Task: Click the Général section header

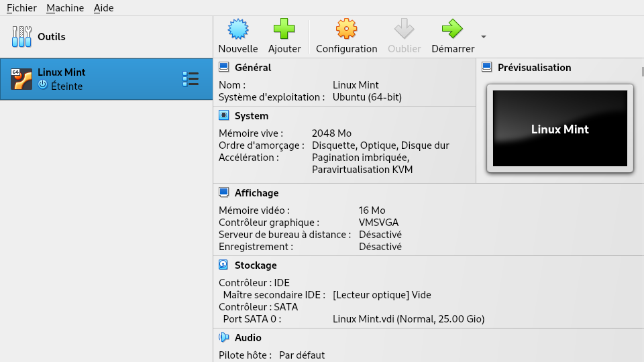Action: pos(253,68)
